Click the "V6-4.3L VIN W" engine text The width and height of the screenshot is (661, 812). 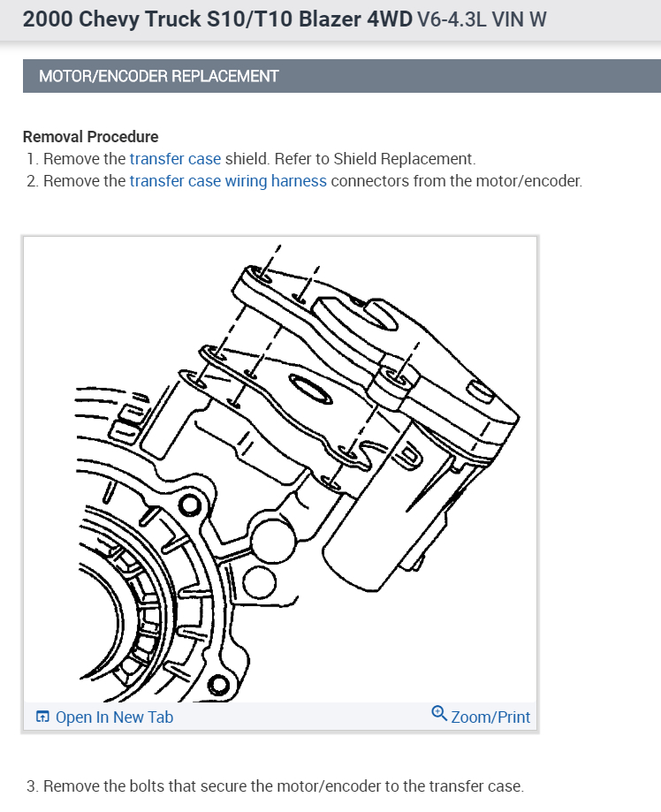(482, 19)
